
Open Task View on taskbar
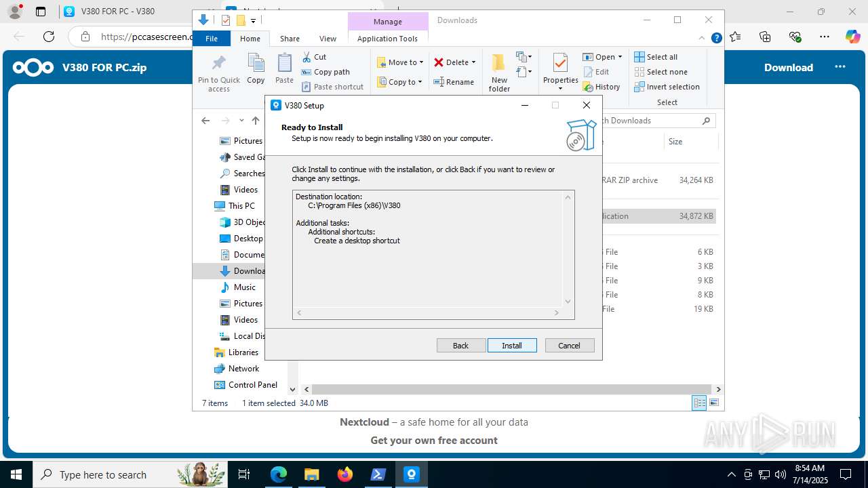pos(245,474)
